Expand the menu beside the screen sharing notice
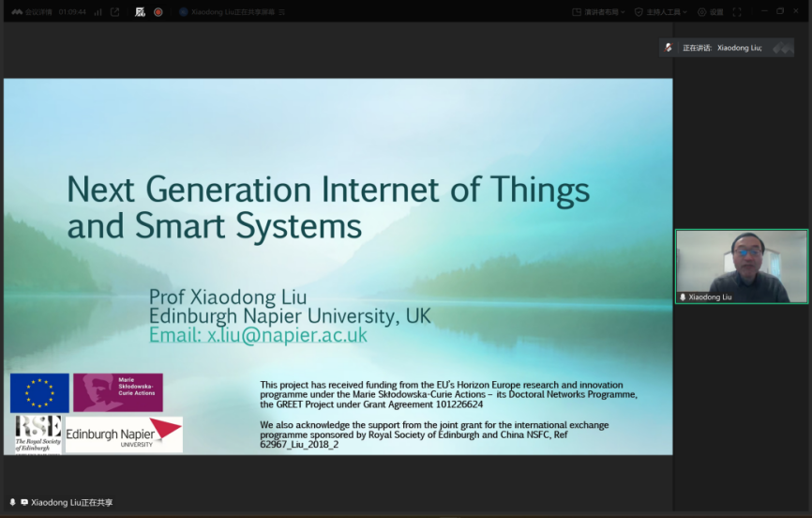Screen dimensions: 812x518 pyautogui.click(x=282, y=11)
